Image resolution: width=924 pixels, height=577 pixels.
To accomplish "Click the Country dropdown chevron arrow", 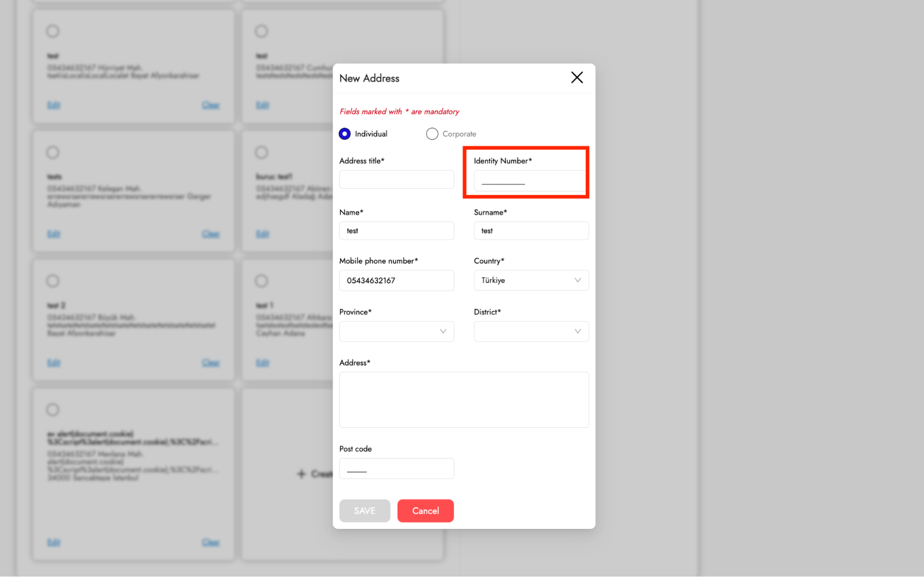I will [x=577, y=280].
